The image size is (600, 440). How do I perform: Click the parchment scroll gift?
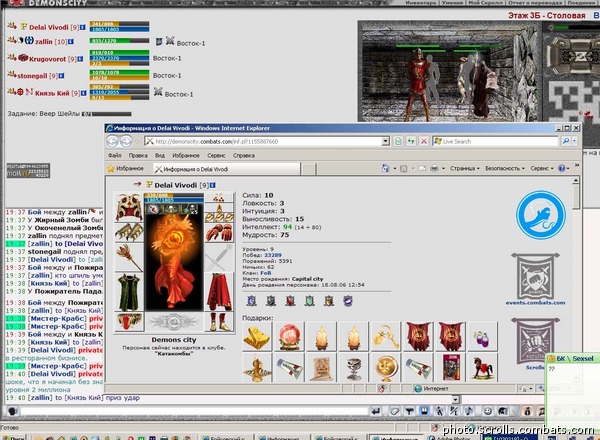[x=321, y=367]
